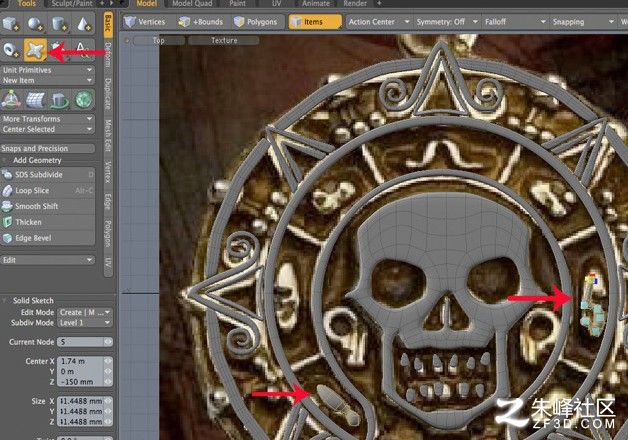The width and height of the screenshot is (628, 440).
Task: Open the Snapping dropdown
Action: coord(583,22)
